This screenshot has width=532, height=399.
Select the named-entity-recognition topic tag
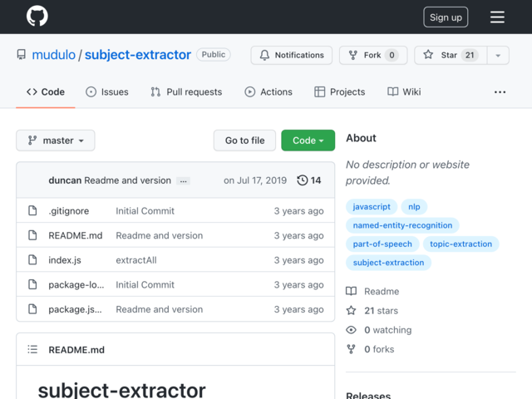(x=402, y=225)
